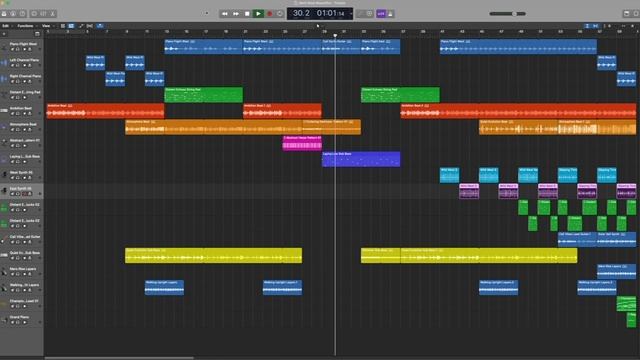Open the Mixer icon

click(43, 14)
